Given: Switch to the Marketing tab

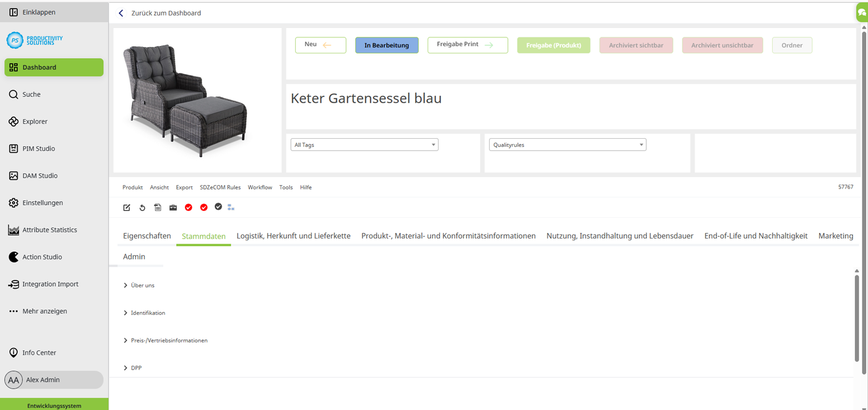Looking at the screenshot, I should point(836,236).
